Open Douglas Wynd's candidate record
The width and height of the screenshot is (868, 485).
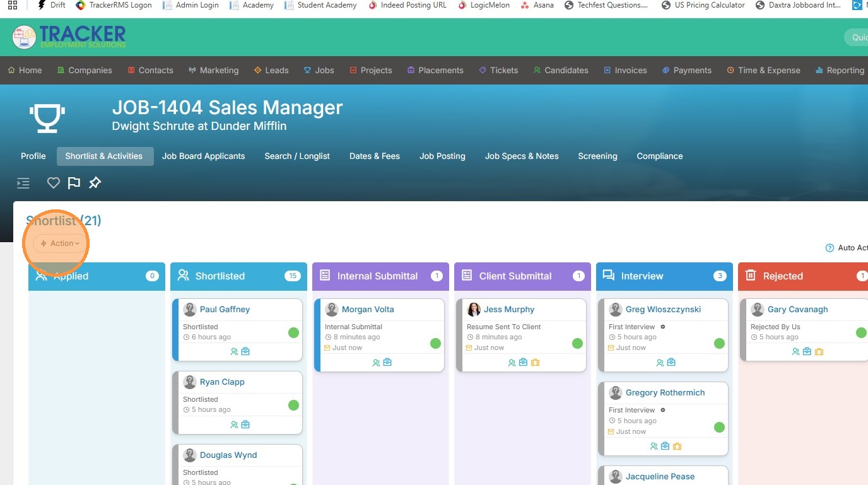[x=228, y=455]
